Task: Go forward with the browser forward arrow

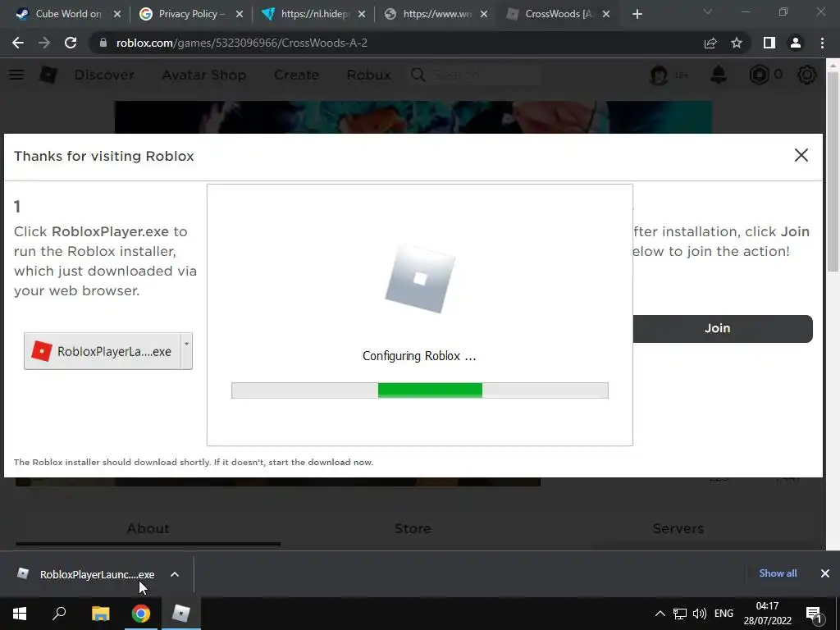Action: tap(44, 43)
